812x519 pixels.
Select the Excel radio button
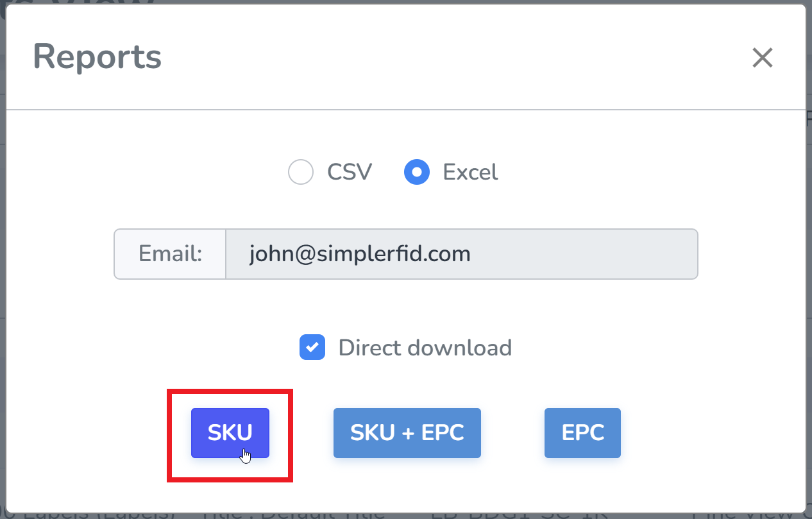click(x=417, y=173)
